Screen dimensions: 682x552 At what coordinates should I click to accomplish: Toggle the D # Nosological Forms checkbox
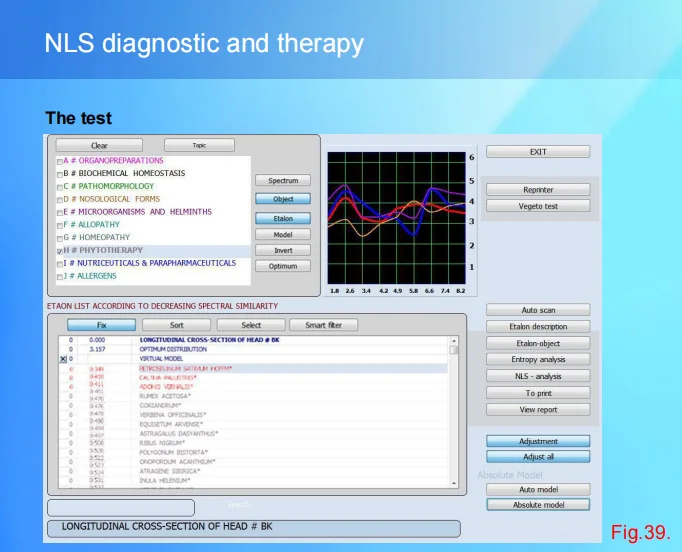point(60,200)
